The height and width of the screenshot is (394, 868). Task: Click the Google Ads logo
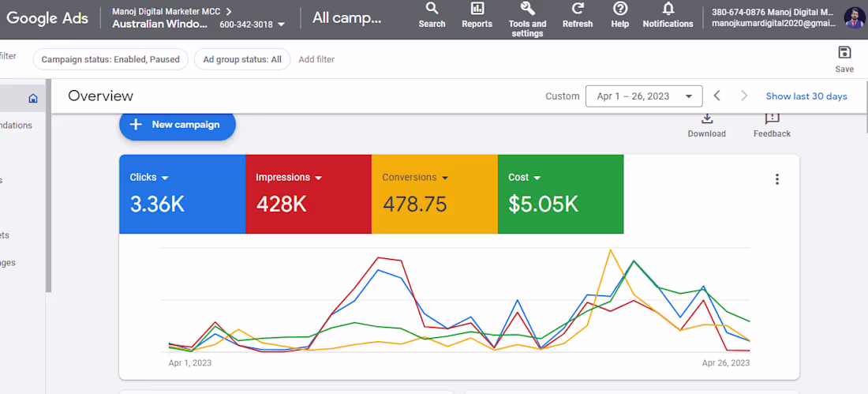[47, 17]
